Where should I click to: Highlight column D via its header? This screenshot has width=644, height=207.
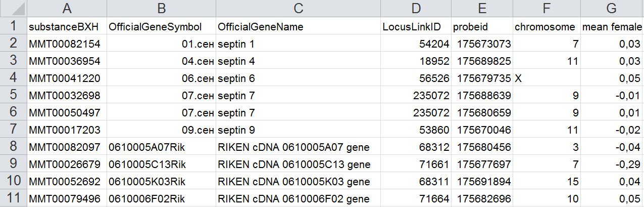pyautogui.click(x=416, y=8)
